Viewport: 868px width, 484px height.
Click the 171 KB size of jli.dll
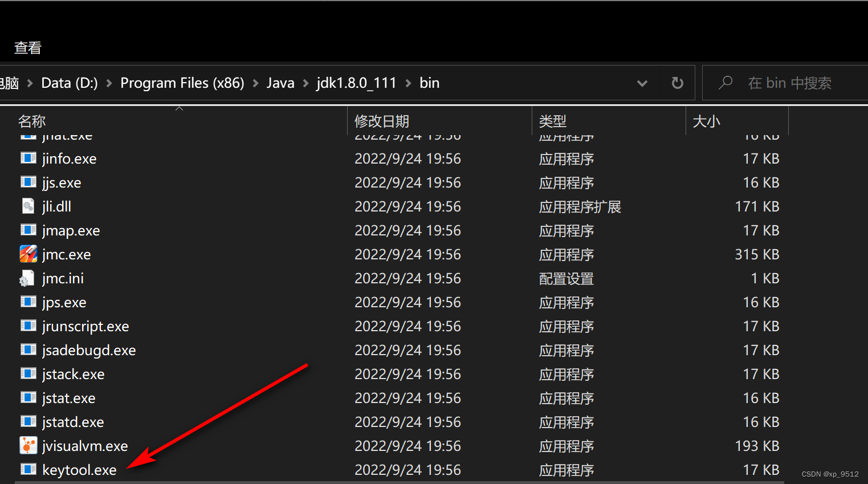(757, 206)
